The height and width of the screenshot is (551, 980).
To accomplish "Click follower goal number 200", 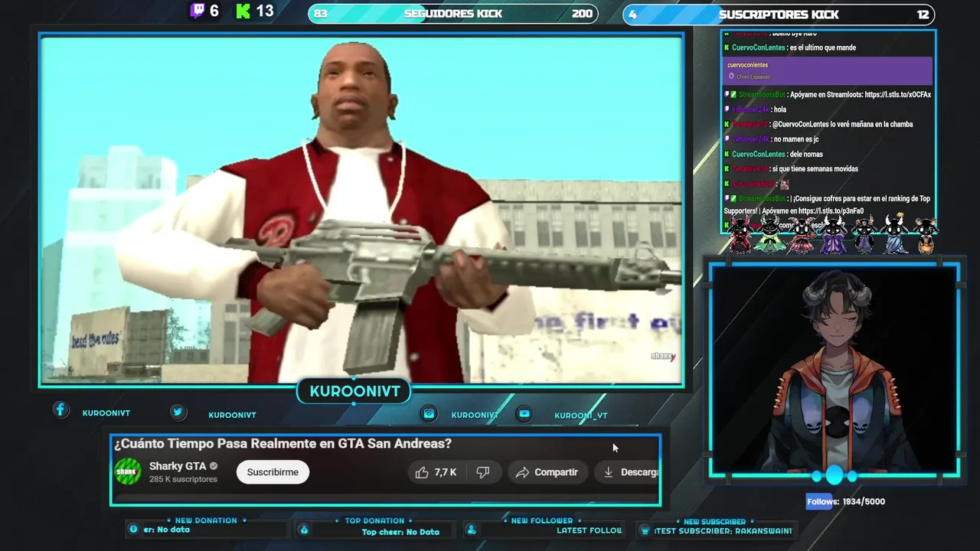I will 582,14.
